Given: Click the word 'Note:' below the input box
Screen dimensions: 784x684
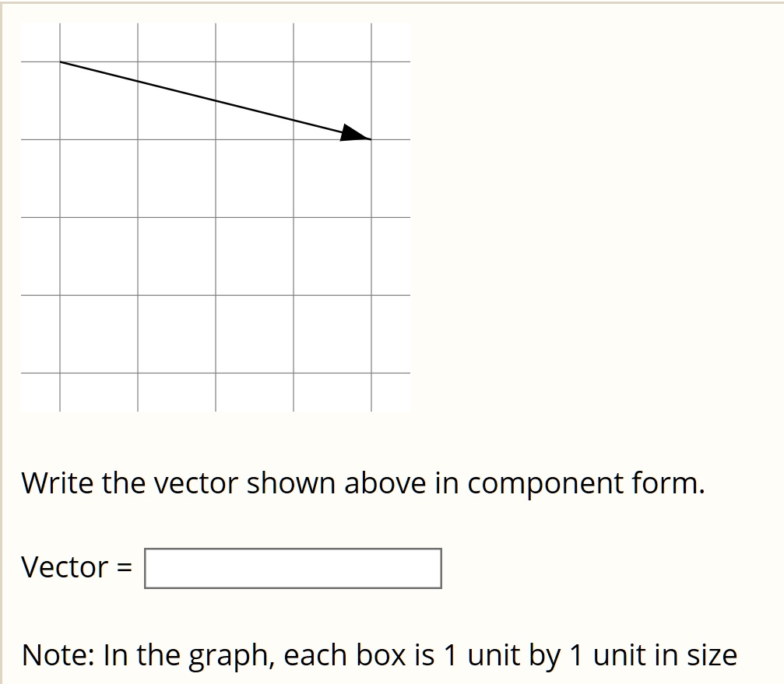Looking at the screenshot, I should 58,654.
